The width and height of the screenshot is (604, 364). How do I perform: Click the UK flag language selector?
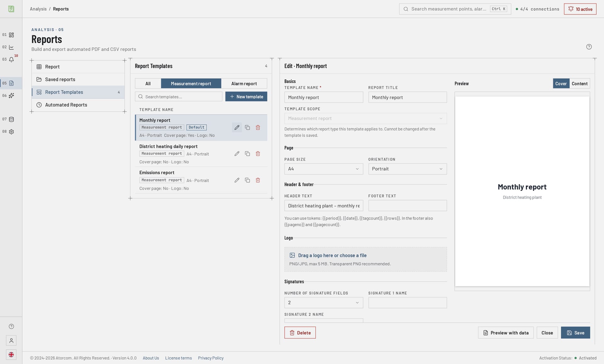point(11,355)
